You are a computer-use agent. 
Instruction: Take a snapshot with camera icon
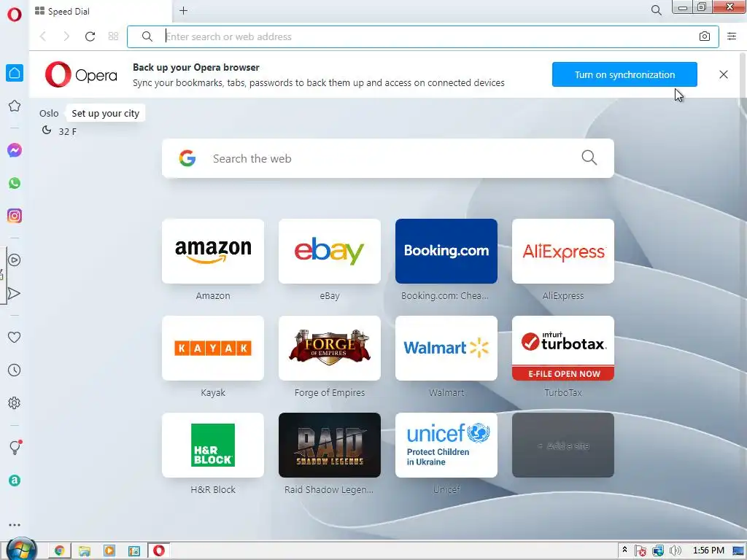click(x=704, y=36)
